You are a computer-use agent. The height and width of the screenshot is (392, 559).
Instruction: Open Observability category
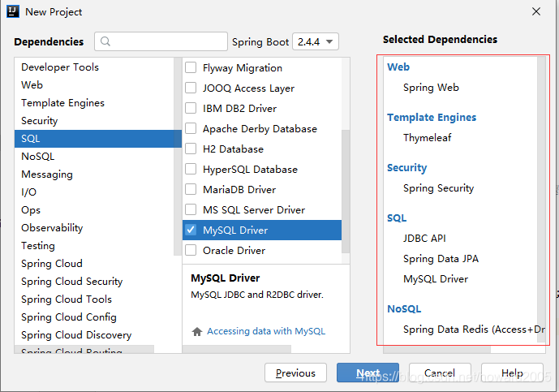[94, 227]
